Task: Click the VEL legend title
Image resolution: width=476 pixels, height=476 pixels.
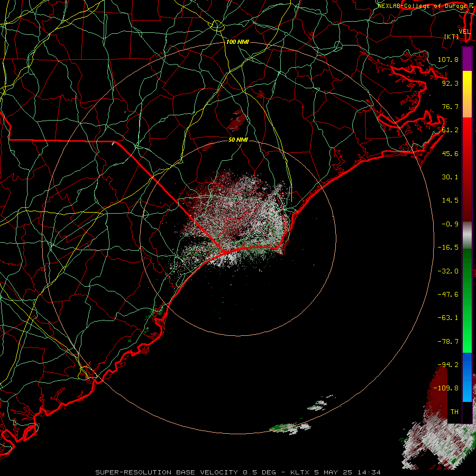Action: pos(464,32)
